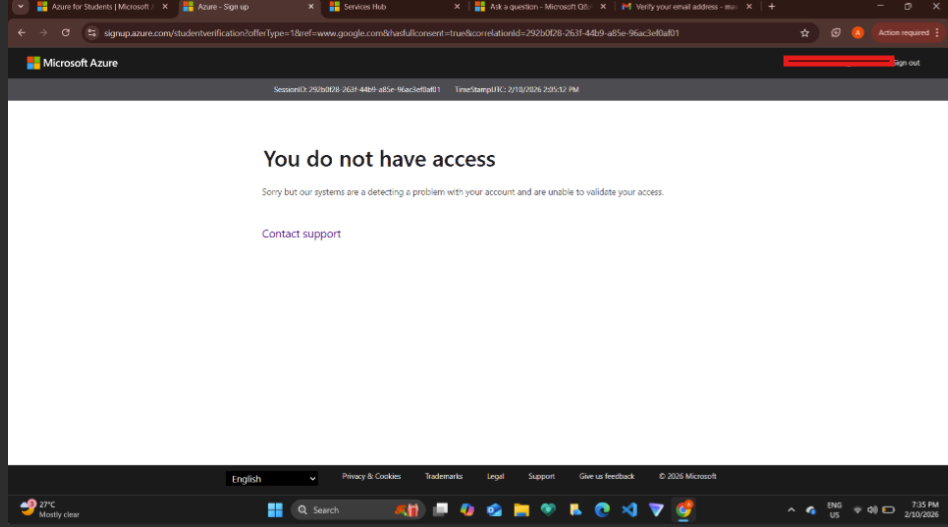This screenshot has width=948, height=527.
Task: Close the Services Hub tab
Action: point(457,7)
